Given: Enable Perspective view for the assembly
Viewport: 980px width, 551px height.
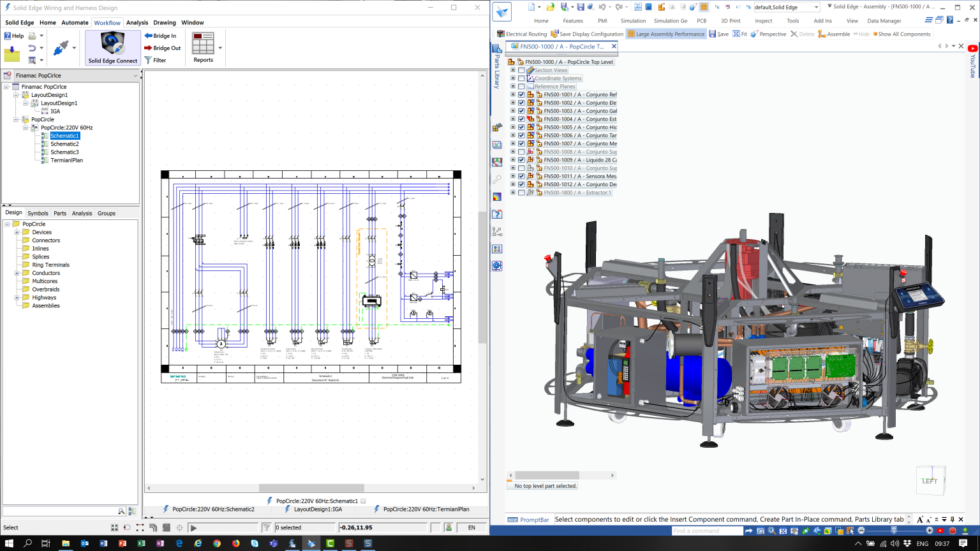Looking at the screenshot, I should point(768,34).
